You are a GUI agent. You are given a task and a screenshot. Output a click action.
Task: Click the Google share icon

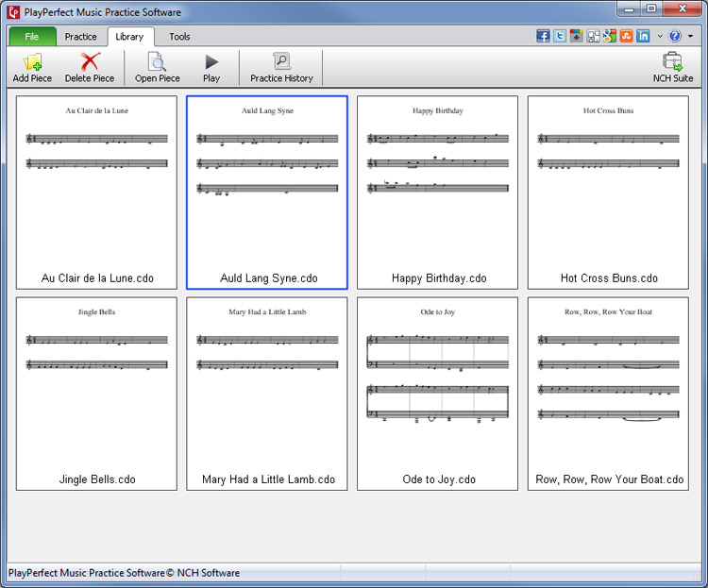coord(610,36)
